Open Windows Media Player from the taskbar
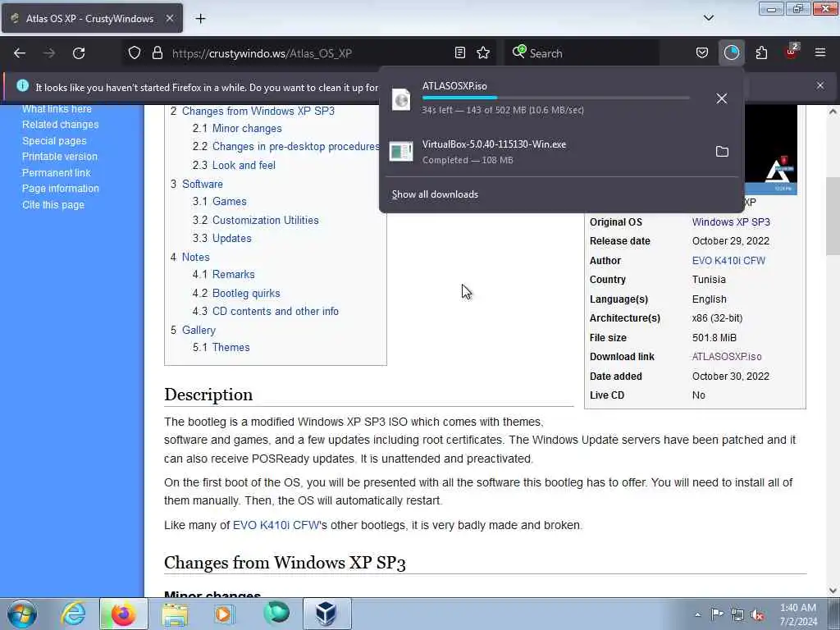This screenshot has width=840, height=630. [225, 614]
